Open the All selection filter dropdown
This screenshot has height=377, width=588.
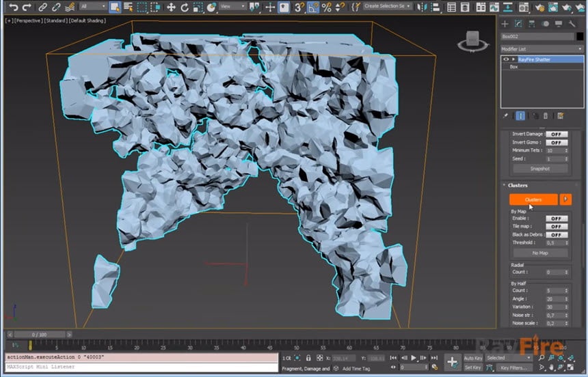click(93, 7)
